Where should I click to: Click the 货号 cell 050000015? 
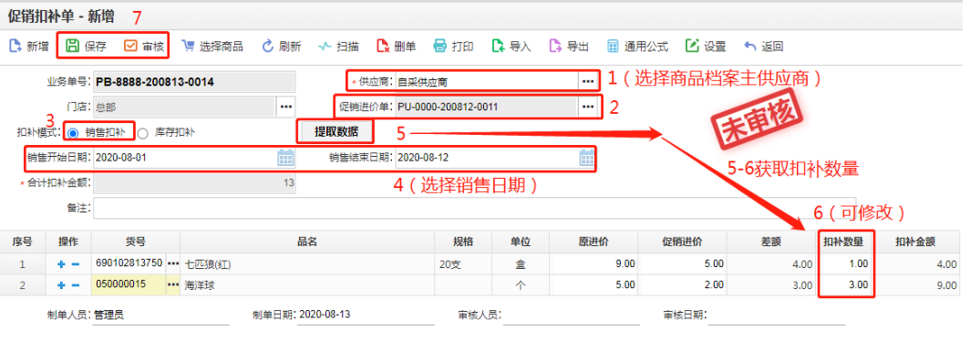coord(129,284)
